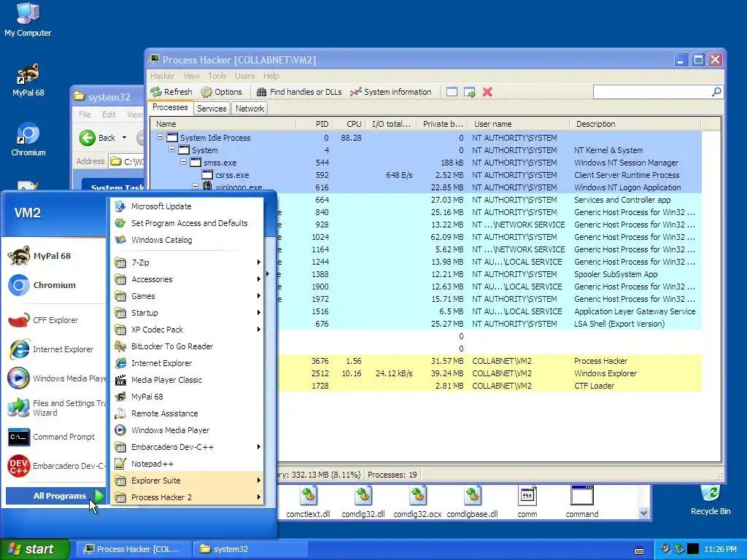Expand the Startup submenu
Viewport: 747px width, 560px height.
(187, 312)
